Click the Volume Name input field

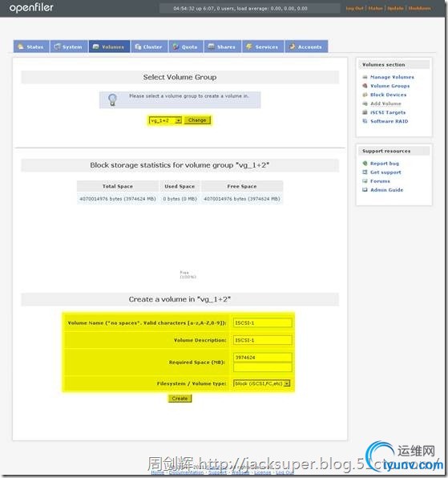(263, 323)
